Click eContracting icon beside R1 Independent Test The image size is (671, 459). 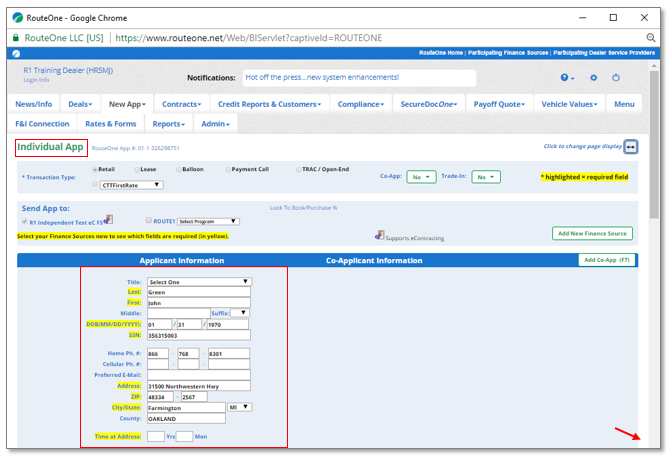pos(109,219)
